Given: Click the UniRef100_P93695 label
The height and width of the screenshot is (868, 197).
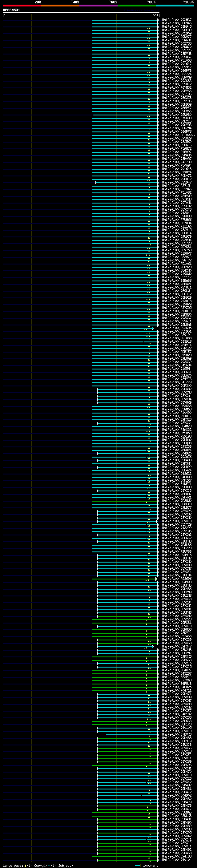Looking at the screenshot, I should coord(177,328).
